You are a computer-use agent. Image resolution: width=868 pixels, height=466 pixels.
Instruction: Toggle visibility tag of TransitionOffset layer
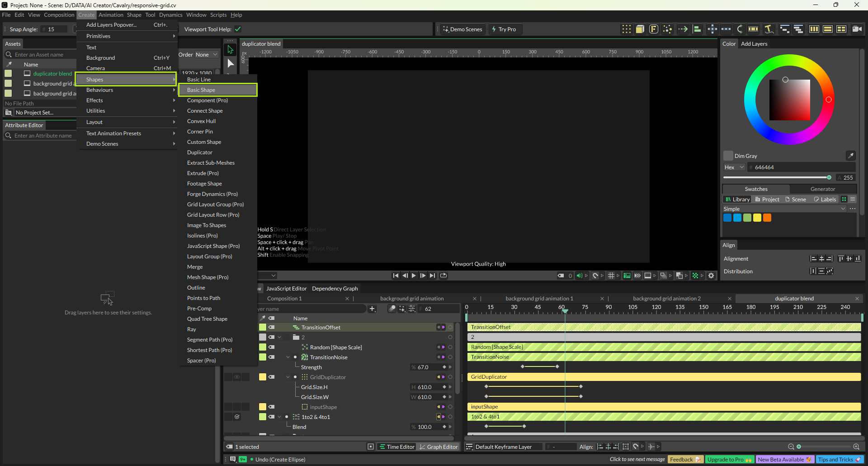pyautogui.click(x=271, y=327)
